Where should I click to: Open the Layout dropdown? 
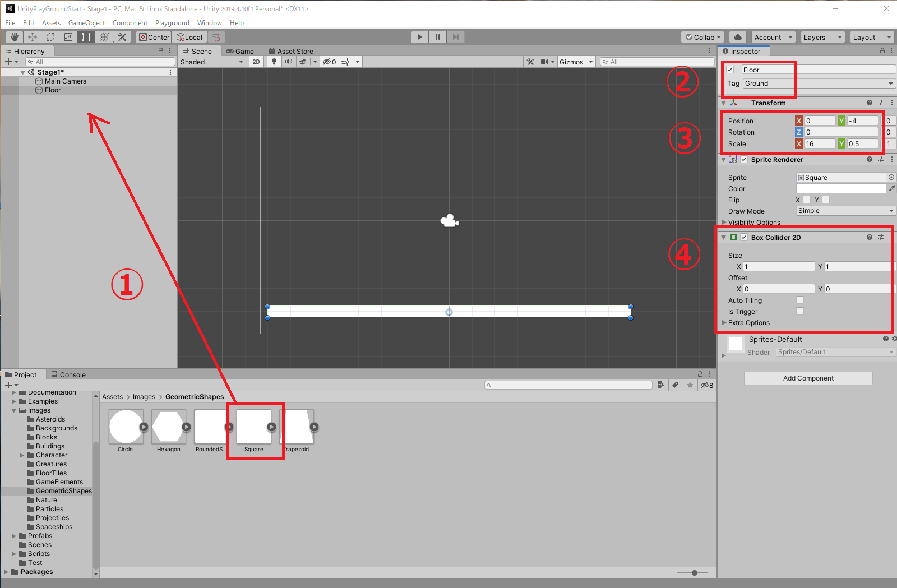tap(872, 37)
